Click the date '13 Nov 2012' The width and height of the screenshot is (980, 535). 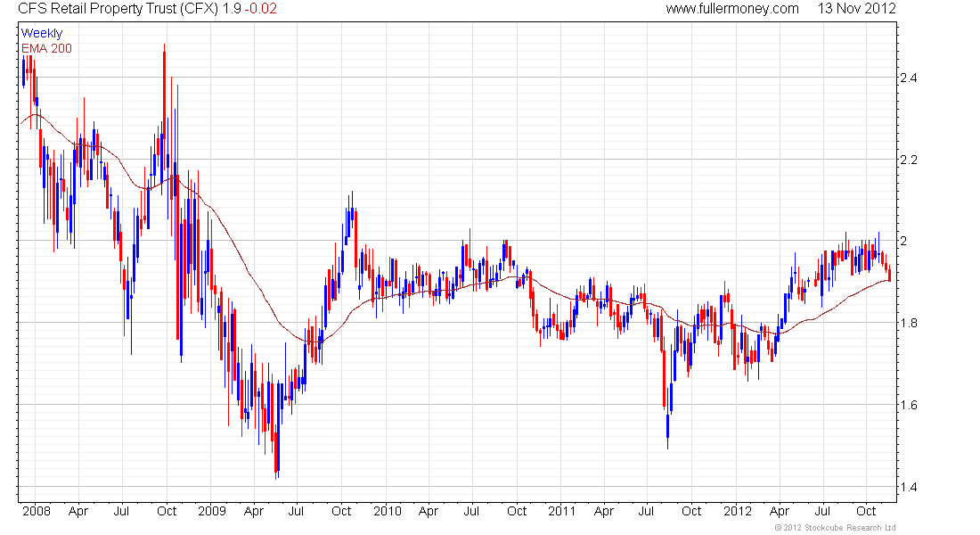point(857,9)
